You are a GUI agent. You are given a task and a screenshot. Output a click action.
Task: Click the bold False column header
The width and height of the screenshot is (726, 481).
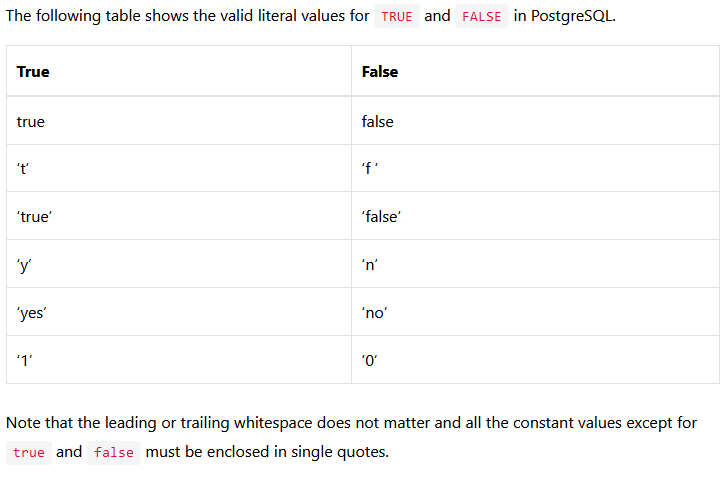coord(380,72)
